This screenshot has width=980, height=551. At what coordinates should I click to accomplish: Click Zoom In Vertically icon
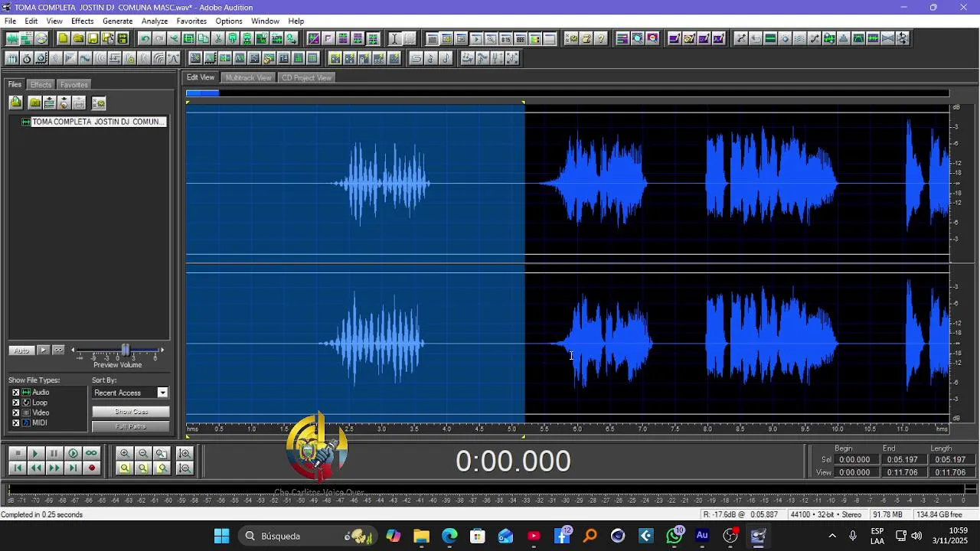[185, 453]
